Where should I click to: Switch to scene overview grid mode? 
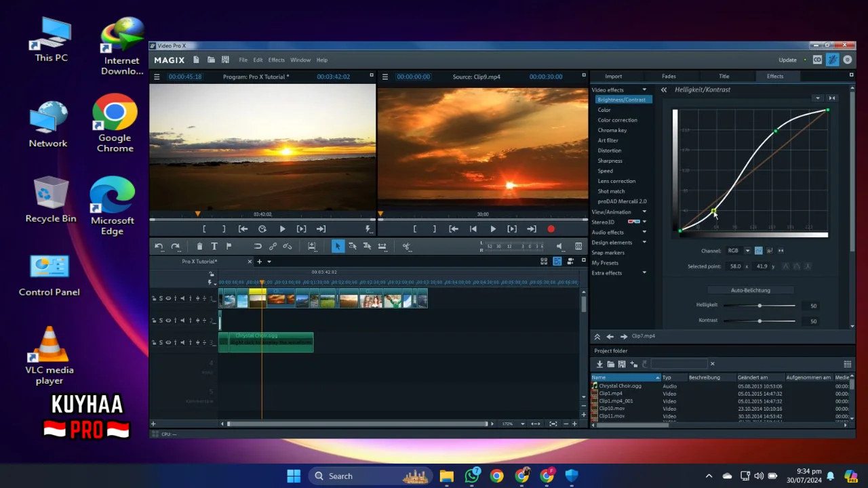[544, 261]
